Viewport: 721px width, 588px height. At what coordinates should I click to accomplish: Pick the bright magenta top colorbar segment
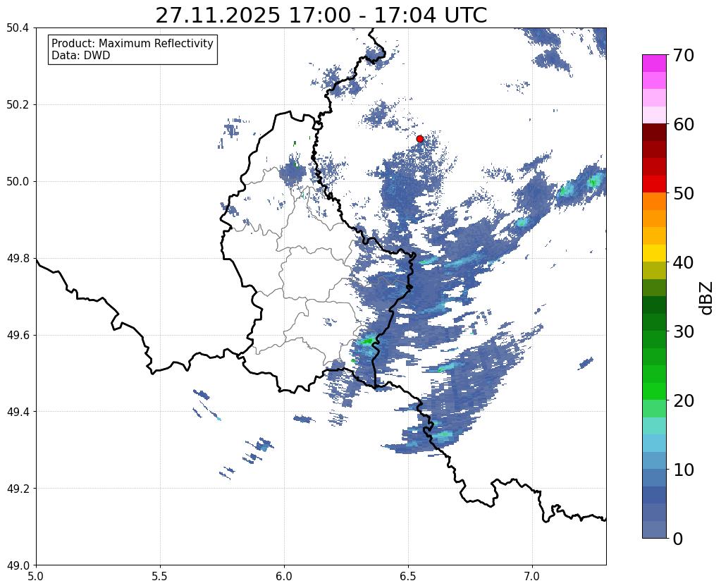654,63
